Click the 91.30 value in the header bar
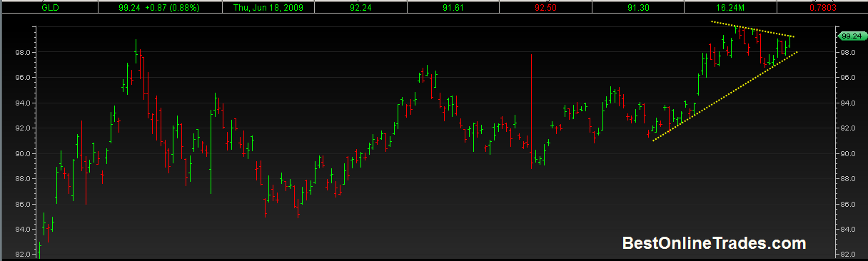 [x=637, y=7]
